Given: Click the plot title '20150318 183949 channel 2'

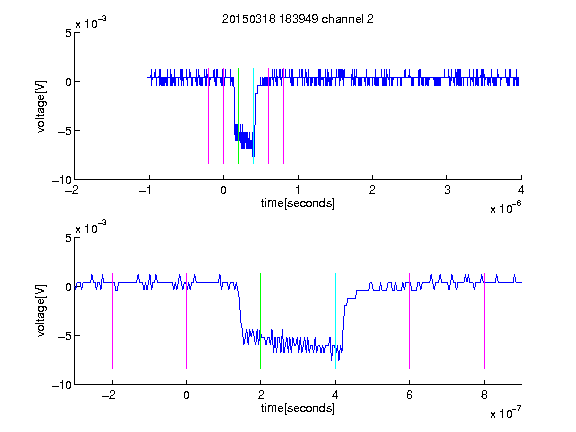Looking at the screenshot, I should 298,19.
